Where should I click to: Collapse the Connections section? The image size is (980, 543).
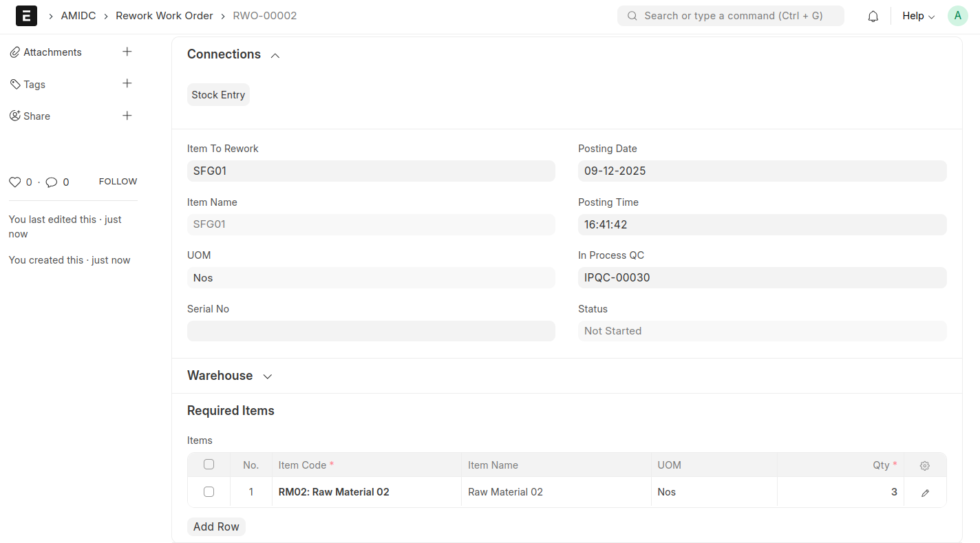tap(275, 55)
